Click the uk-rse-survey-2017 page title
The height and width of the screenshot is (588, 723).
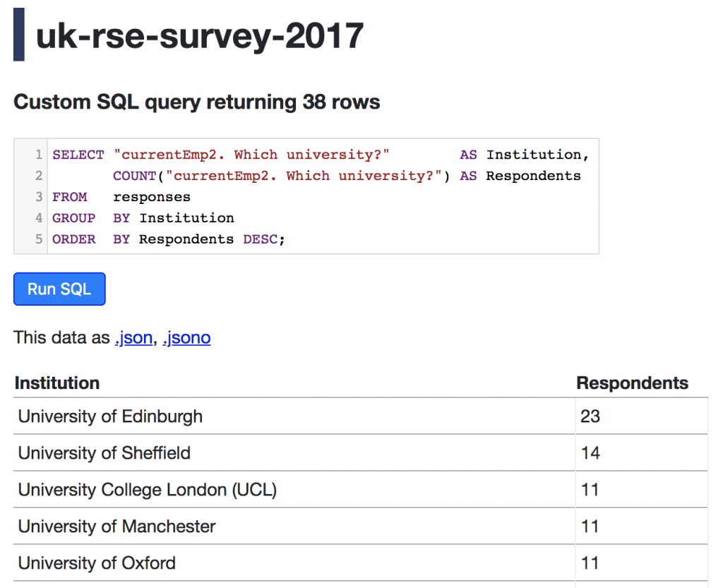[200, 35]
